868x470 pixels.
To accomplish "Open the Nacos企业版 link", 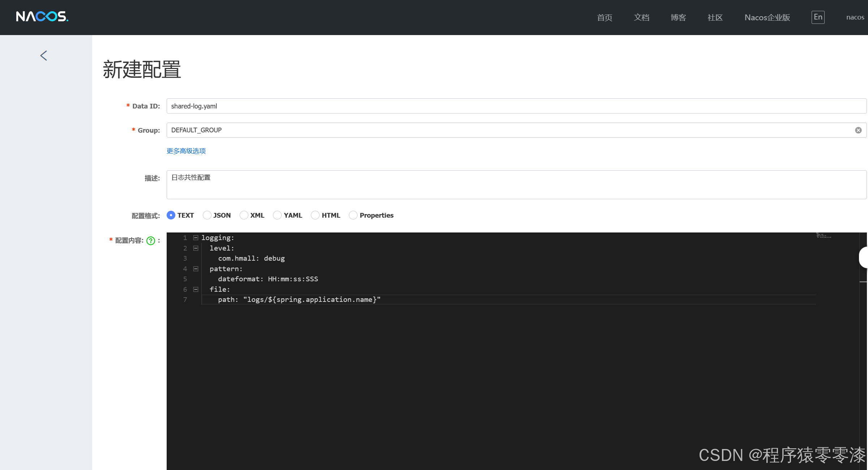I will (x=767, y=17).
